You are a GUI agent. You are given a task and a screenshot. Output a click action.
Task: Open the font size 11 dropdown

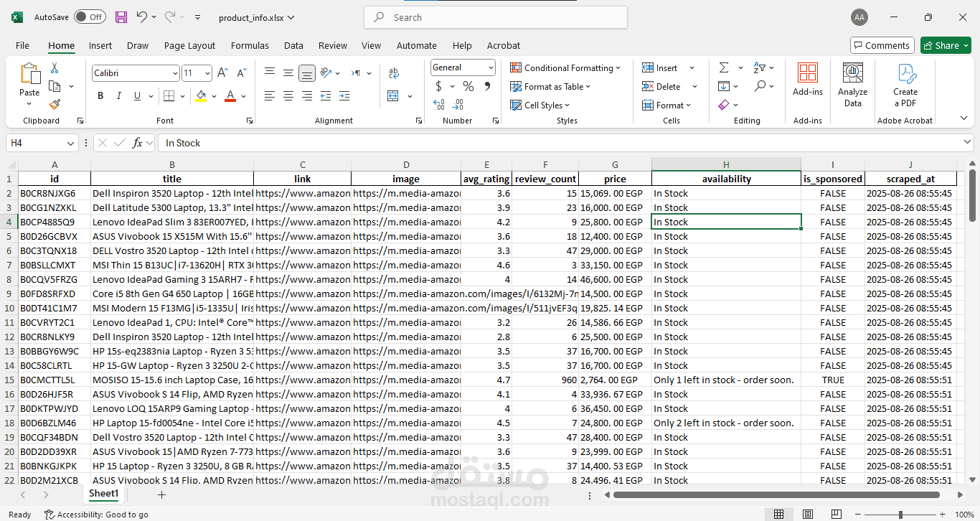208,73
